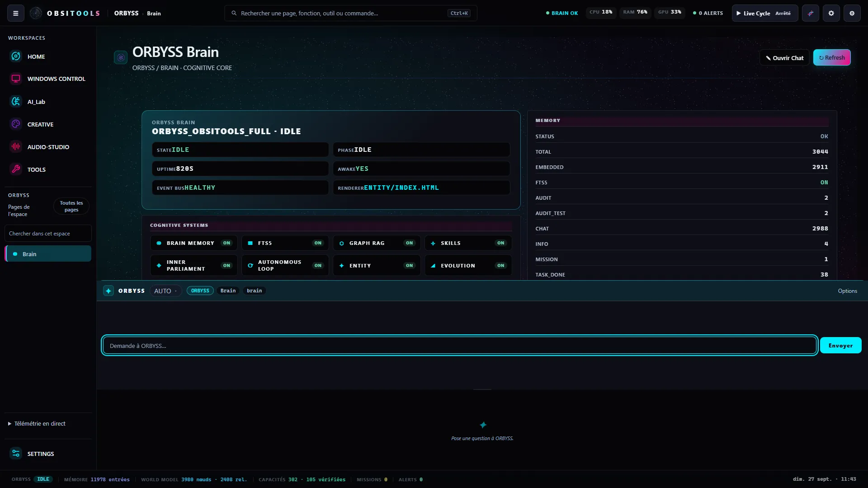The height and width of the screenshot is (488, 868).
Task: Click the SETTINGS sliders icon in sidebar
Action: click(x=16, y=454)
